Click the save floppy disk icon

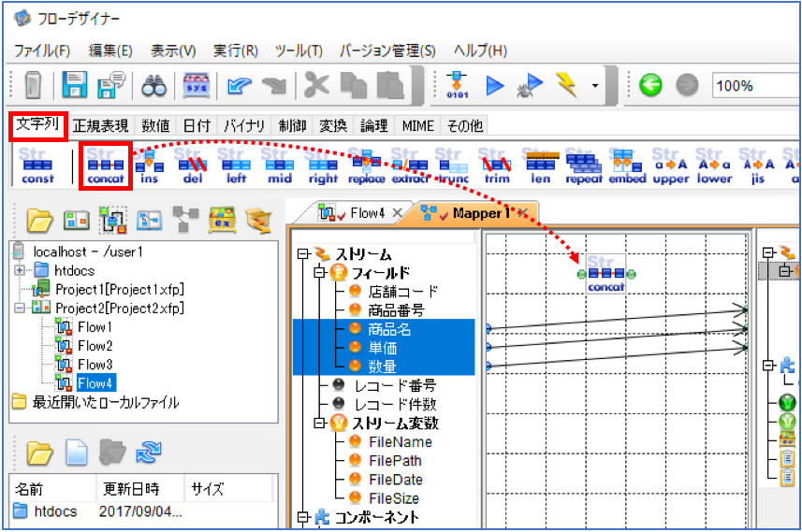(x=75, y=85)
